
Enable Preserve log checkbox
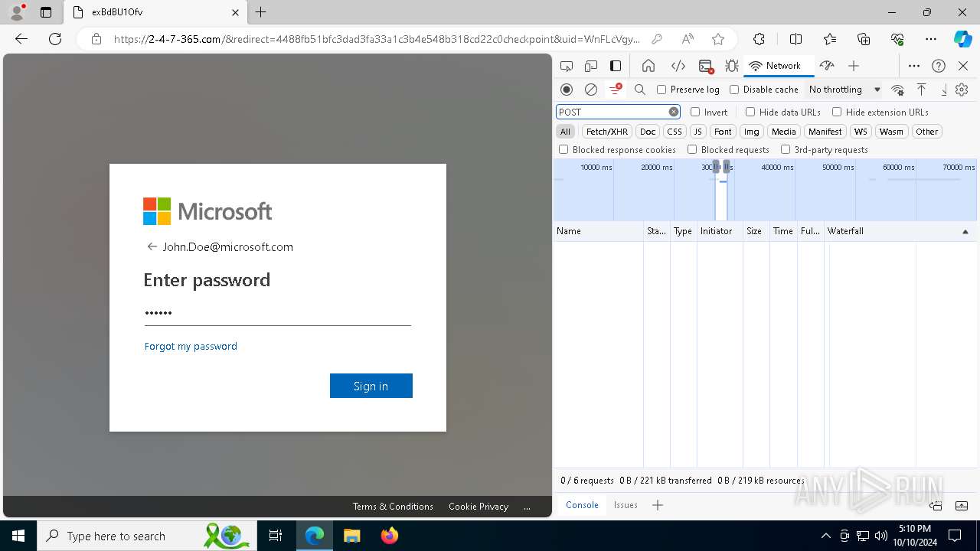[x=661, y=90]
